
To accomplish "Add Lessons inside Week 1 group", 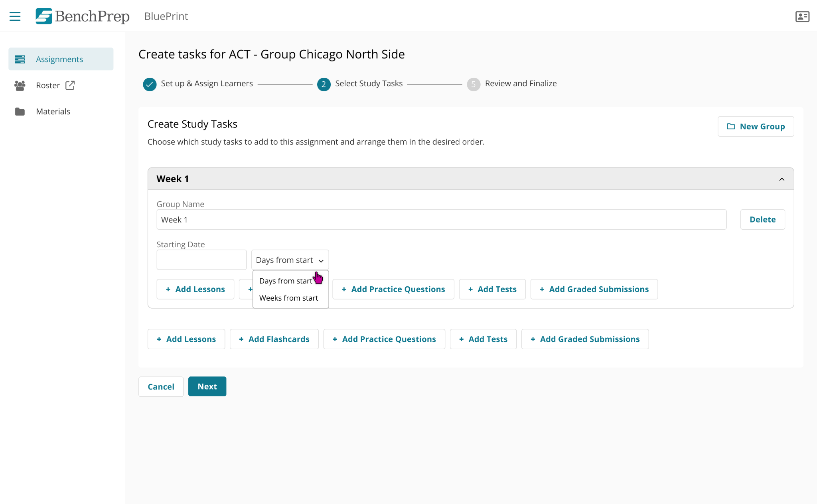I will (195, 289).
